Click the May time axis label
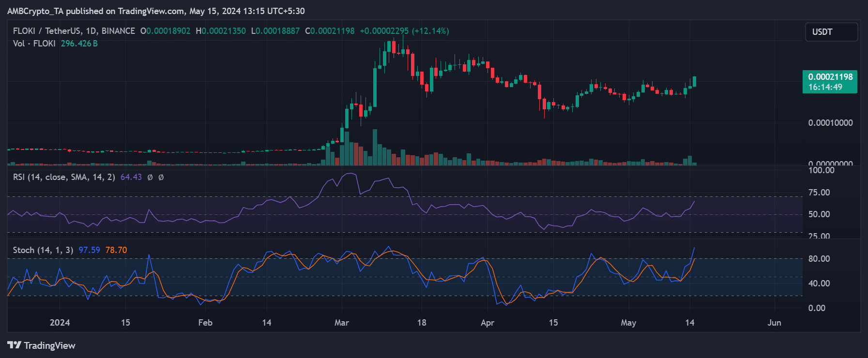Screen dimensions: 868x358 [x=628, y=323]
